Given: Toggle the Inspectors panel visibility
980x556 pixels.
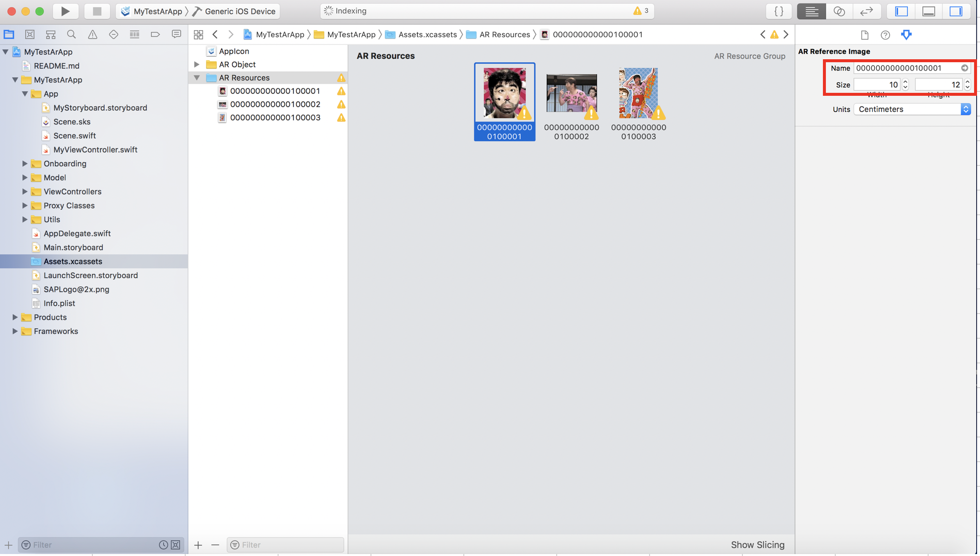Looking at the screenshot, I should 956,11.
